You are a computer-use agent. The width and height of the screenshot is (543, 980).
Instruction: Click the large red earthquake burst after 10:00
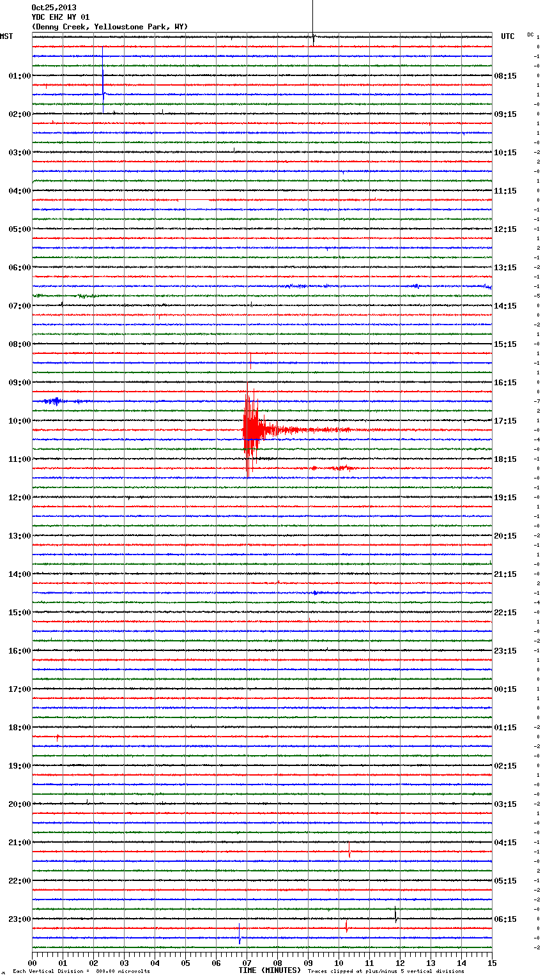click(x=252, y=429)
